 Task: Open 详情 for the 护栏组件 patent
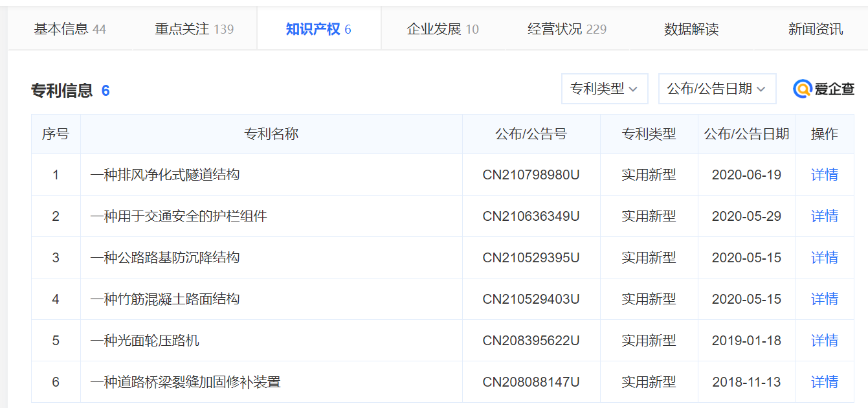[824, 216]
